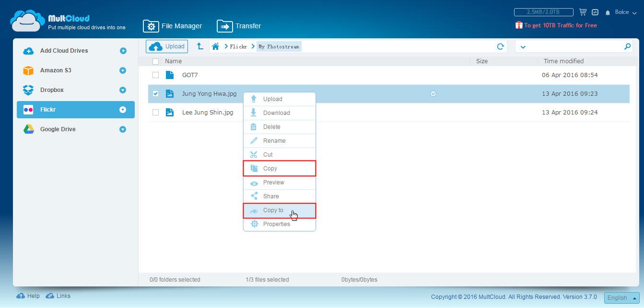Sort by Time modified column header

coord(563,61)
